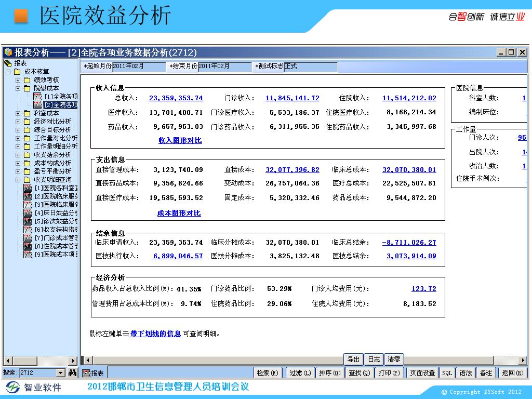Click folder icon of 收支结余分析

[x=27, y=155]
